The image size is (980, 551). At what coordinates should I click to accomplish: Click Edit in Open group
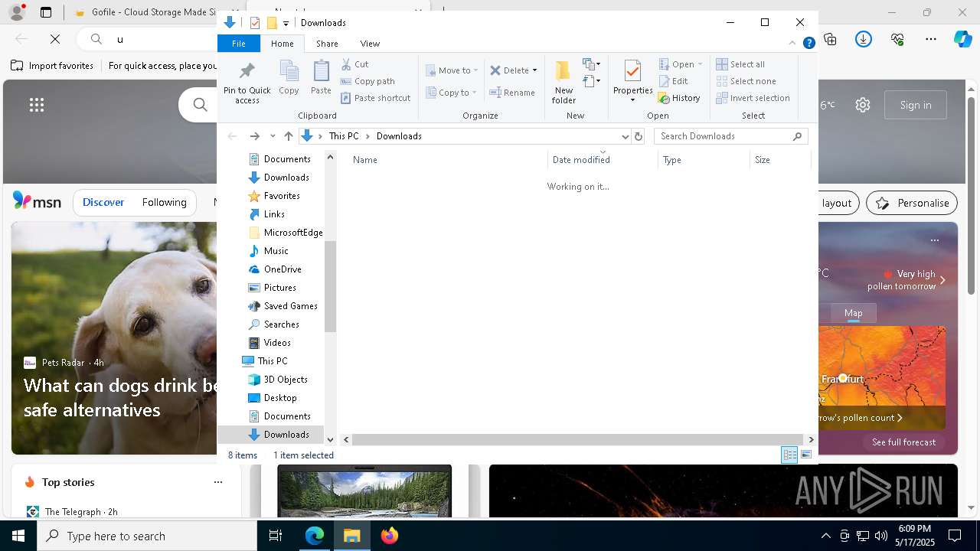[673, 81]
